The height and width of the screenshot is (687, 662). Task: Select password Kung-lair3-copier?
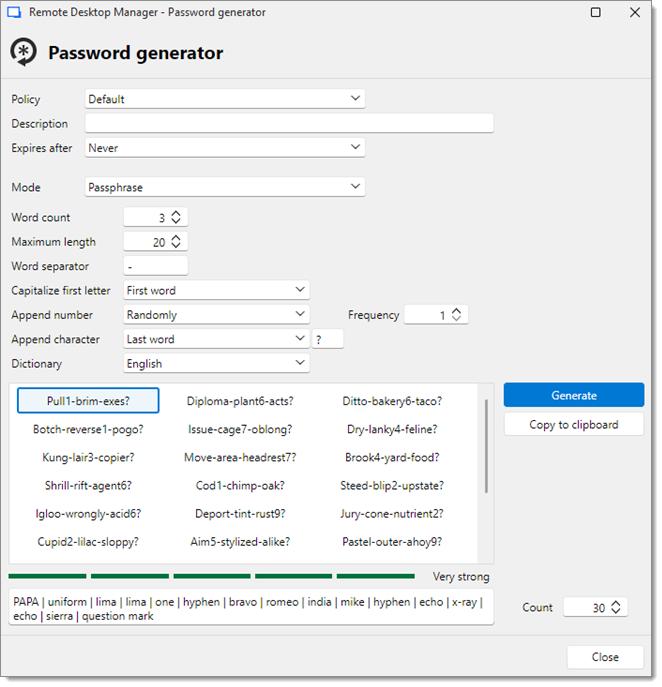pyautogui.click(x=88, y=457)
